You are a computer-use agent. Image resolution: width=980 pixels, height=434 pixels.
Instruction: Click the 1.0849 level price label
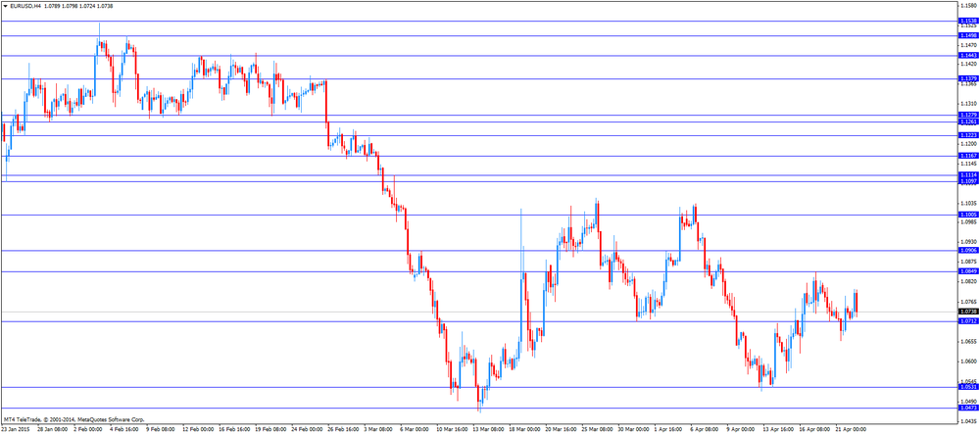[968, 271]
